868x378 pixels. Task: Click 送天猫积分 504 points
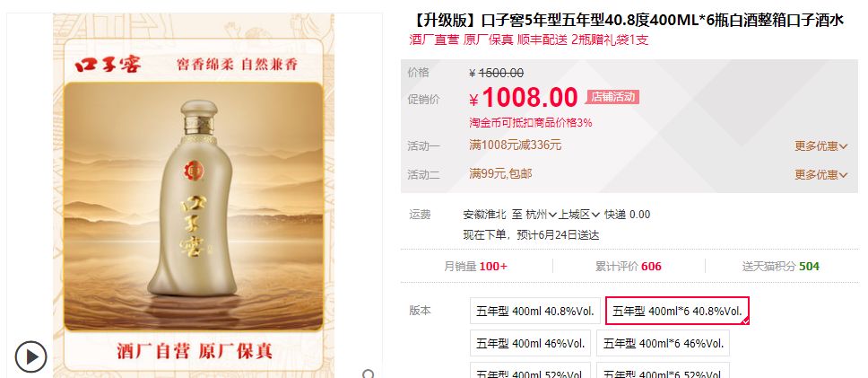(780, 267)
